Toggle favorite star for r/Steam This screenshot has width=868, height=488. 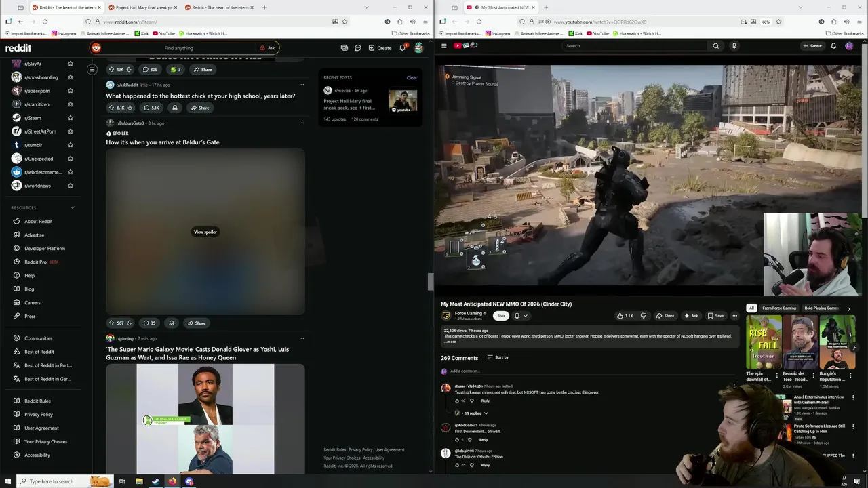pyautogui.click(x=70, y=118)
